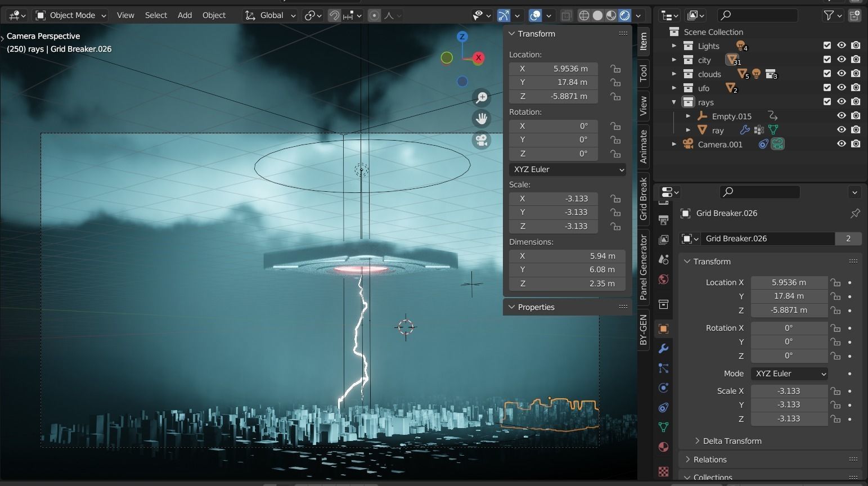Toggle snapping magnet in header
The height and width of the screenshot is (486, 868).
coord(334,15)
